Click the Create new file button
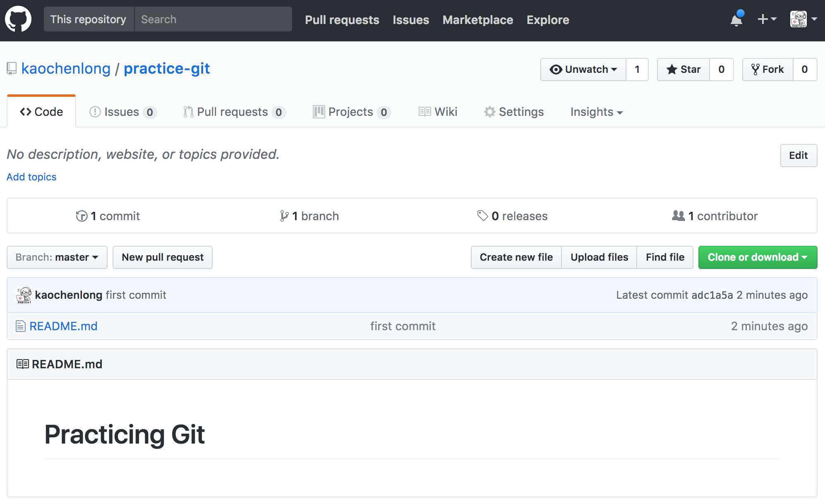825x504 pixels. coord(516,257)
